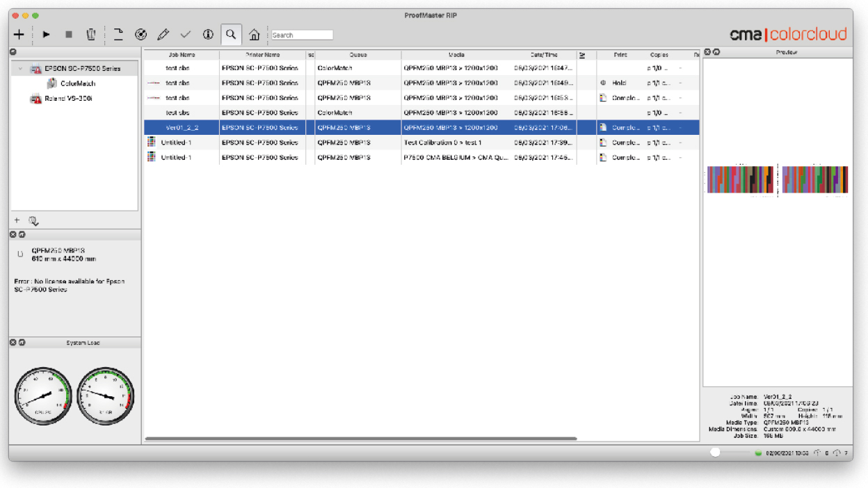Go home using the house icon
Screen dimensions: 868x488
pyautogui.click(x=255, y=35)
